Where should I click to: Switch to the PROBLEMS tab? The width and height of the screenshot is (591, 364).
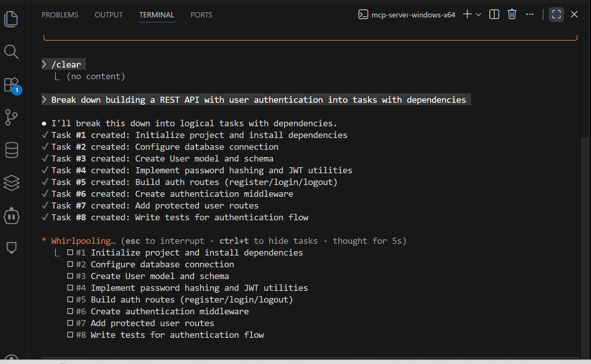(60, 15)
